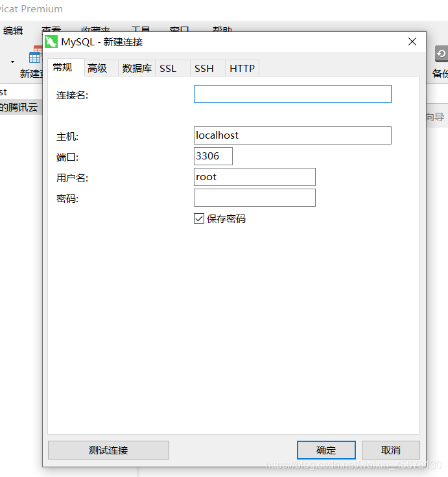Open the 编辑 menu in Navicat

13,30
